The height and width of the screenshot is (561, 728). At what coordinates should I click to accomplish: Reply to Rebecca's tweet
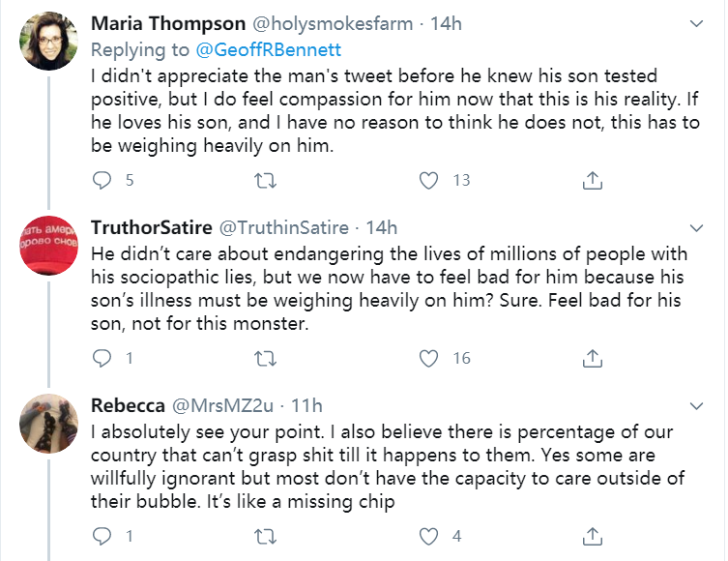[x=102, y=536]
